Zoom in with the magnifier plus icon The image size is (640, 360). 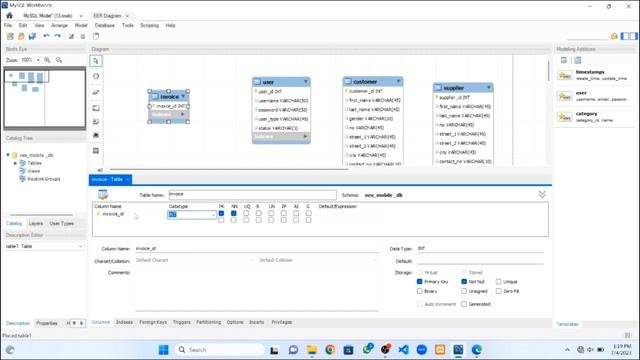point(47,60)
